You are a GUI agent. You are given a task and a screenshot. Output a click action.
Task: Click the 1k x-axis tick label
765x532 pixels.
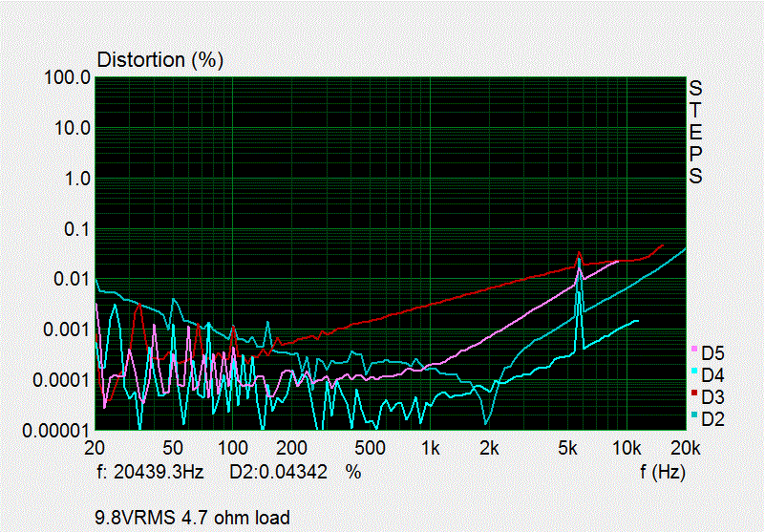coord(430,448)
